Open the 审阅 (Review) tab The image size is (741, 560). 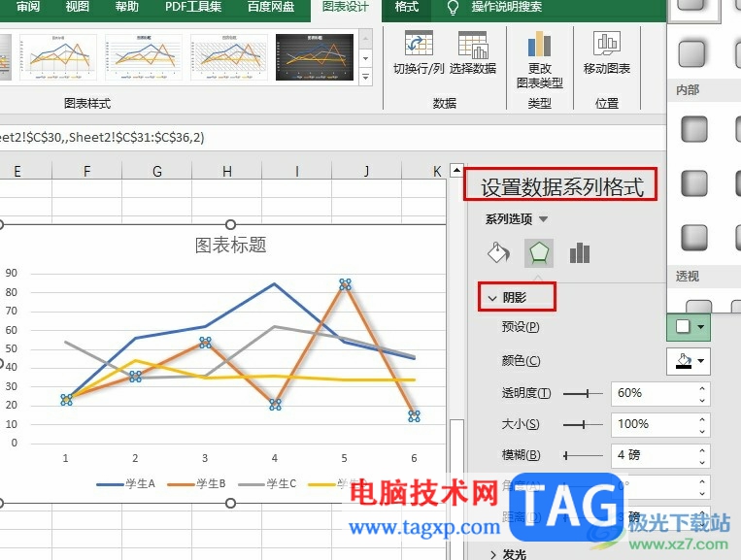[x=28, y=7]
